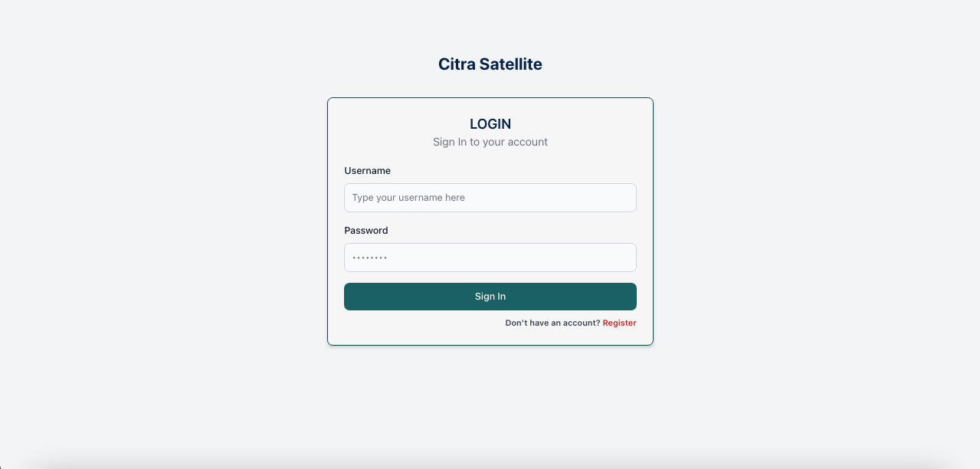Click the masked password dots
980x469 pixels.
point(369,258)
